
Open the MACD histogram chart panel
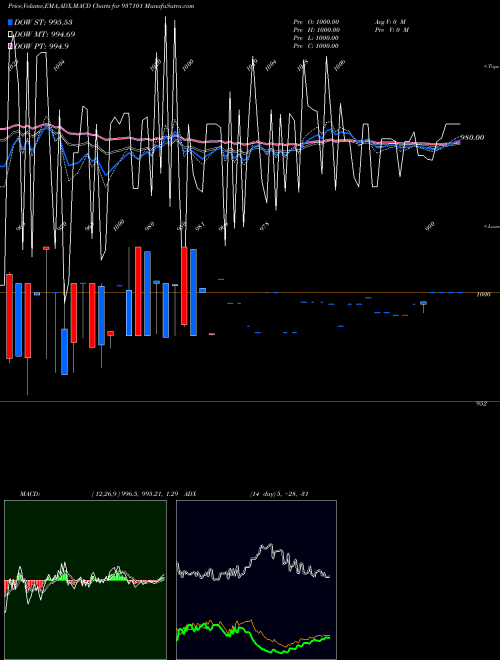pyautogui.click(x=85, y=580)
